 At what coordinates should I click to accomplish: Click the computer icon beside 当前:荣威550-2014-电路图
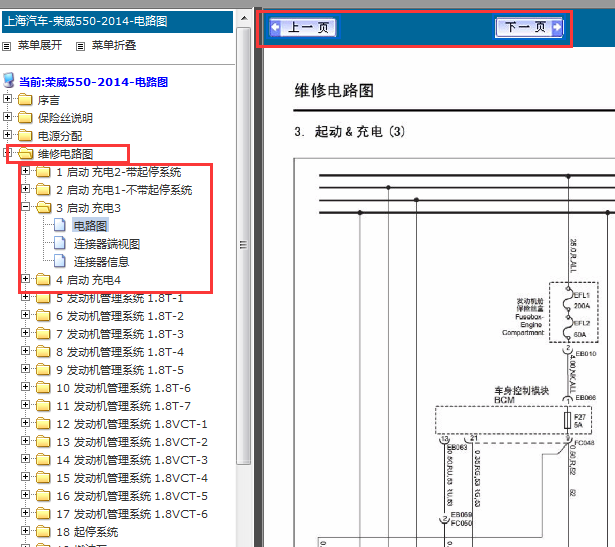(x=9, y=80)
